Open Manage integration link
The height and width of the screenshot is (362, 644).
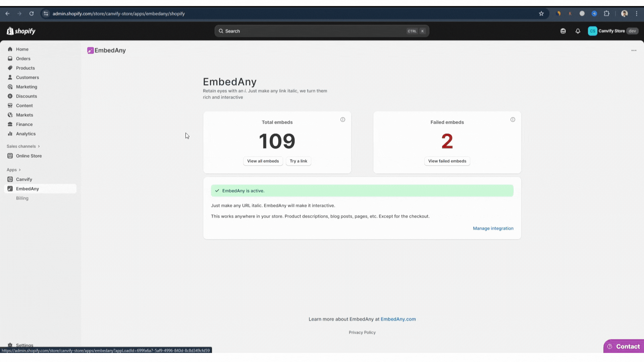tap(493, 229)
